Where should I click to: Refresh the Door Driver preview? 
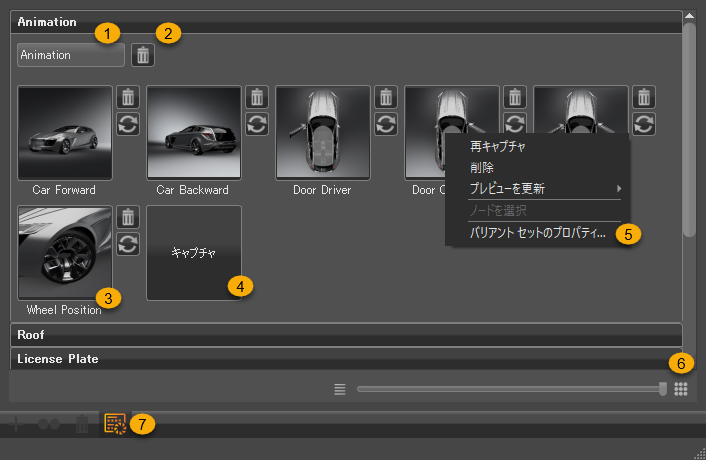[x=386, y=124]
